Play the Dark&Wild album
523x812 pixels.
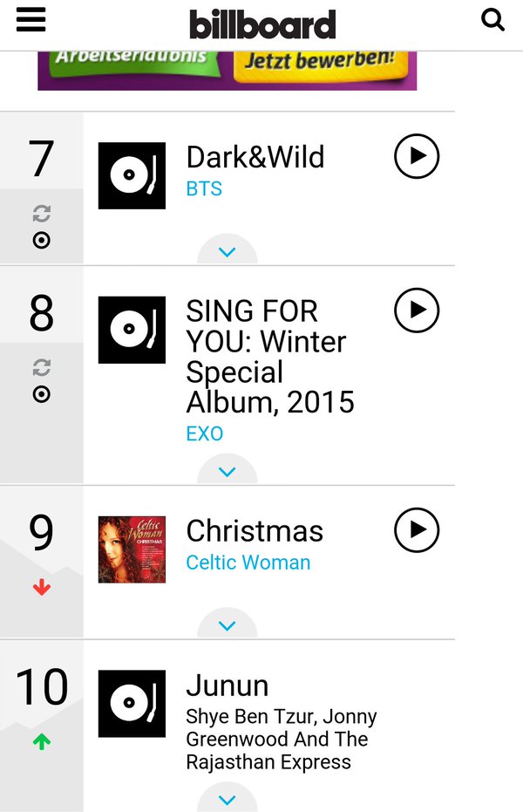point(417,156)
